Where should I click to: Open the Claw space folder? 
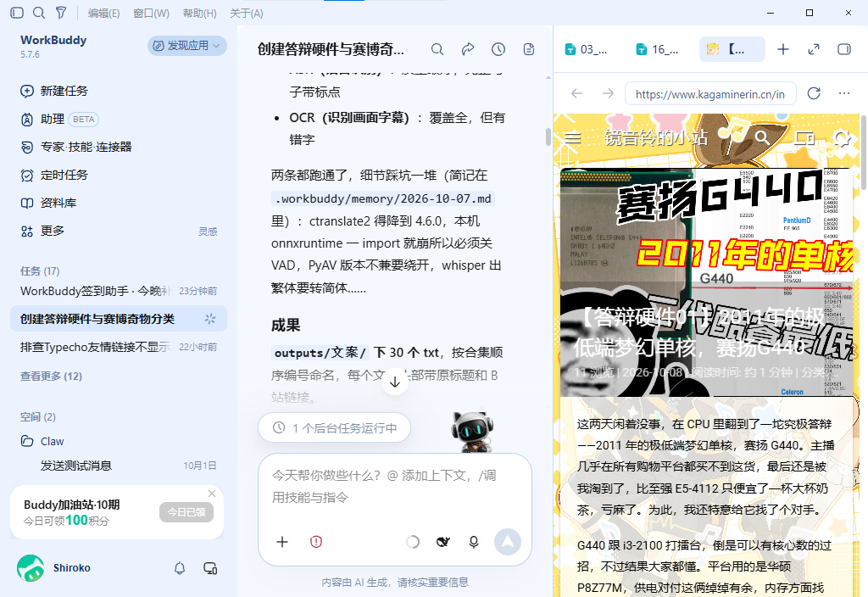pyautogui.click(x=42, y=441)
